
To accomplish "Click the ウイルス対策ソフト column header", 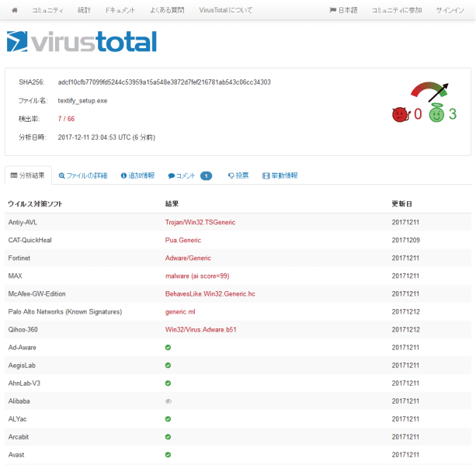I will (x=35, y=204).
